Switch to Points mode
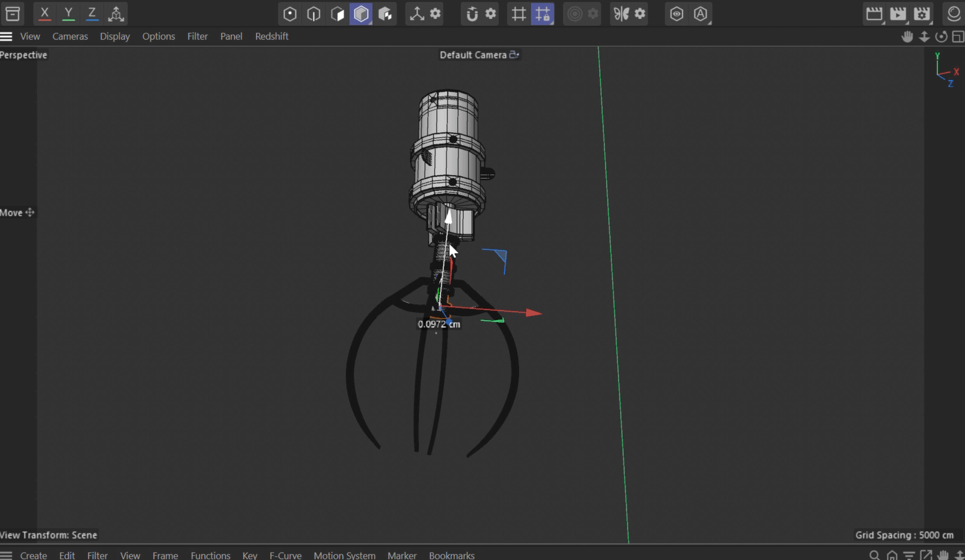Viewport: 965px width, 560px height. point(290,14)
